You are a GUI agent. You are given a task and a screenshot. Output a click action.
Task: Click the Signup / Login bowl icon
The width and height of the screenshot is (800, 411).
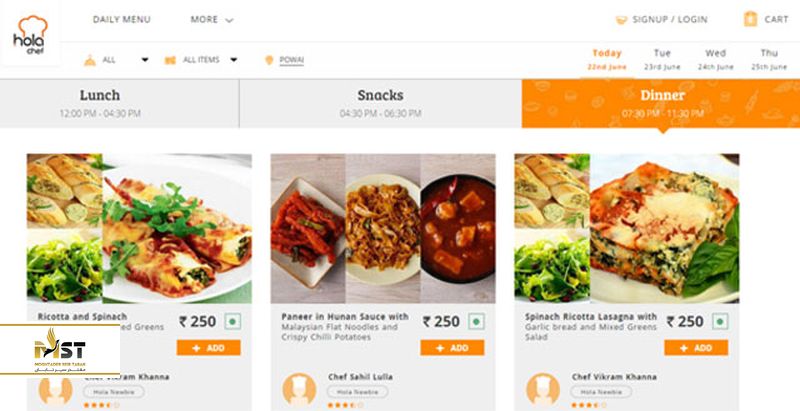[622, 19]
